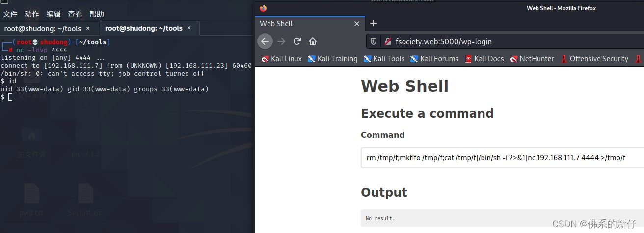Click the 'connect to [192.168.111.7]' line
This screenshot has width=644, height=233.
click(126, 66)
